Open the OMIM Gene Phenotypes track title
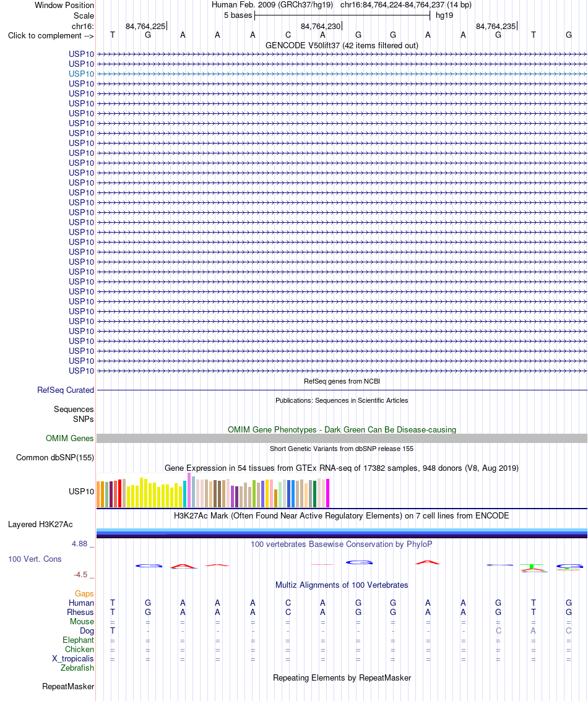This screenshot has height=701, width=588. tap(342, 429)
